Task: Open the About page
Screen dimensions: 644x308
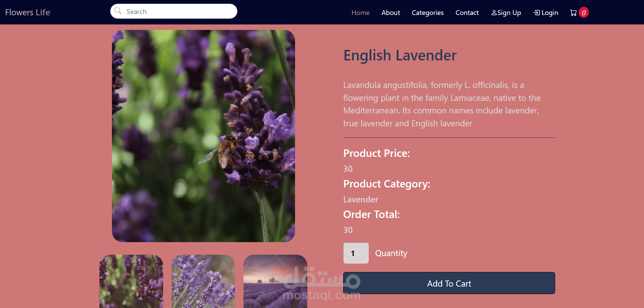Action: tap(391, 13)
